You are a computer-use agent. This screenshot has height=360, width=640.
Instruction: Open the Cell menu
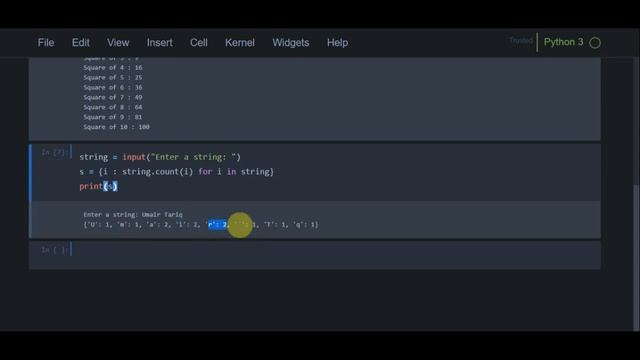199,42
